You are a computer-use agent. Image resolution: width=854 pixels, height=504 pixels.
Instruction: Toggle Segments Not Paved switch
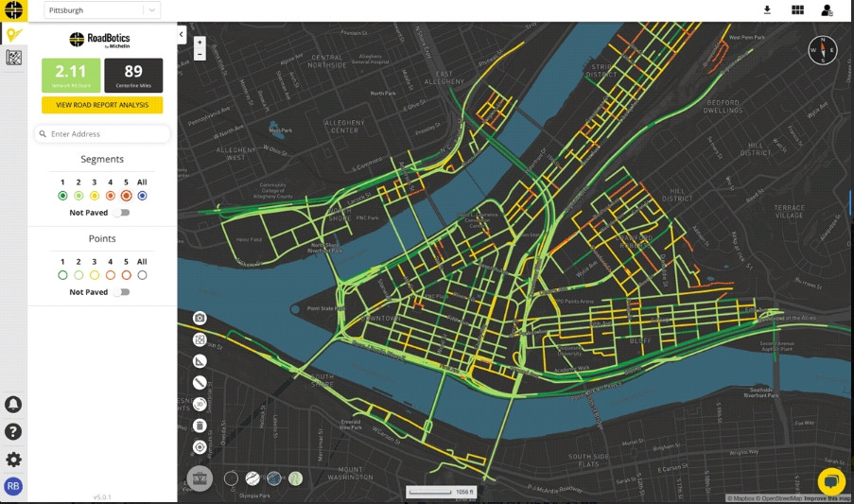[x=121, y=213]
